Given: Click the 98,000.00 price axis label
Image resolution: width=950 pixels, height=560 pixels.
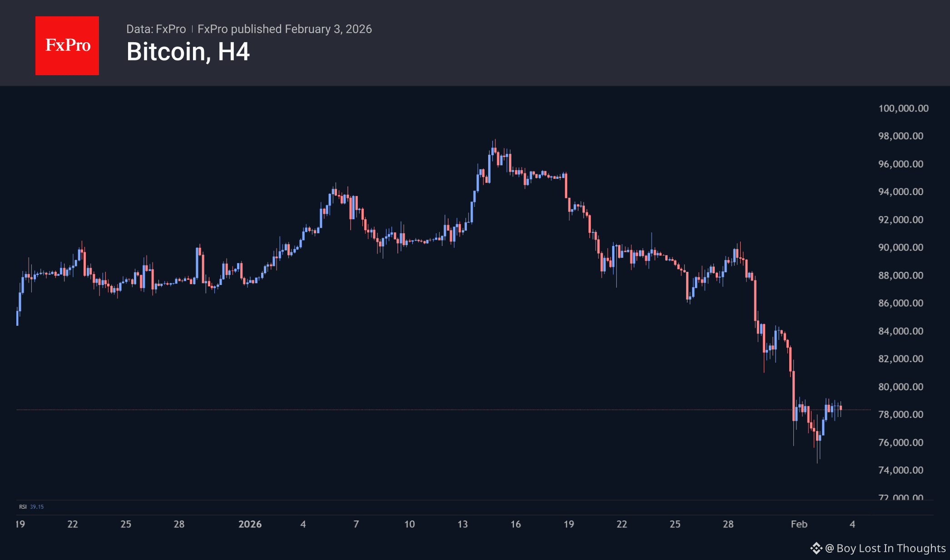Looking at the screenshot, I should [x=901, y=136].
